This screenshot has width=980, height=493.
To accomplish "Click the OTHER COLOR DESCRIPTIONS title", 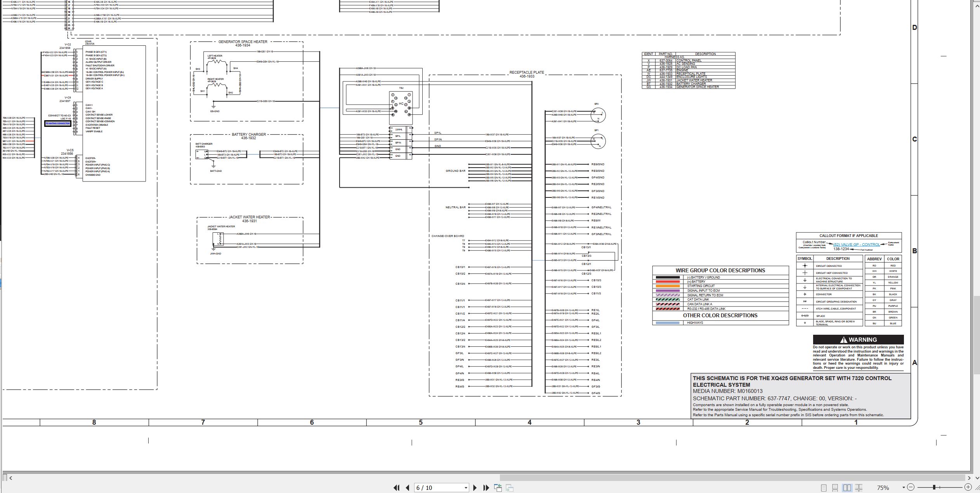I will pos(720,315).
